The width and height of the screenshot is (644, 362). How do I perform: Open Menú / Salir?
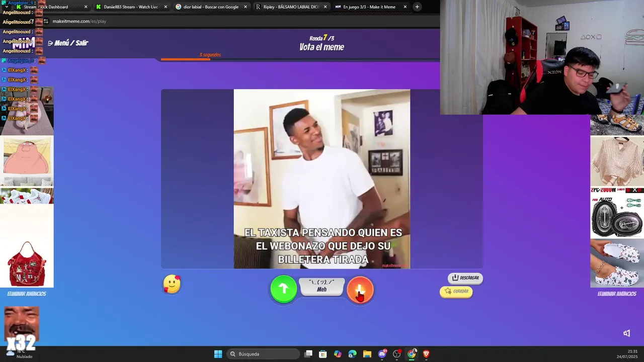pyautogui.click(x=68, y=43)
